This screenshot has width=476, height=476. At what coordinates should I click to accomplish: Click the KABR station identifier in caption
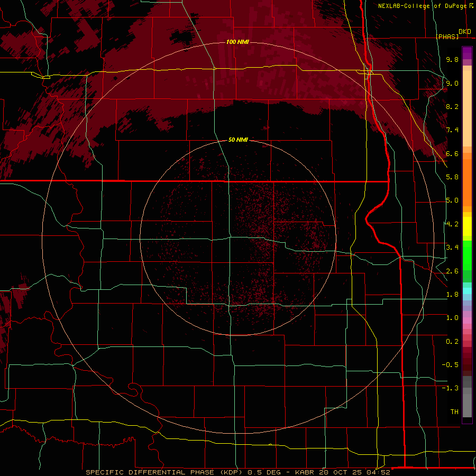[x=305, y=472]
